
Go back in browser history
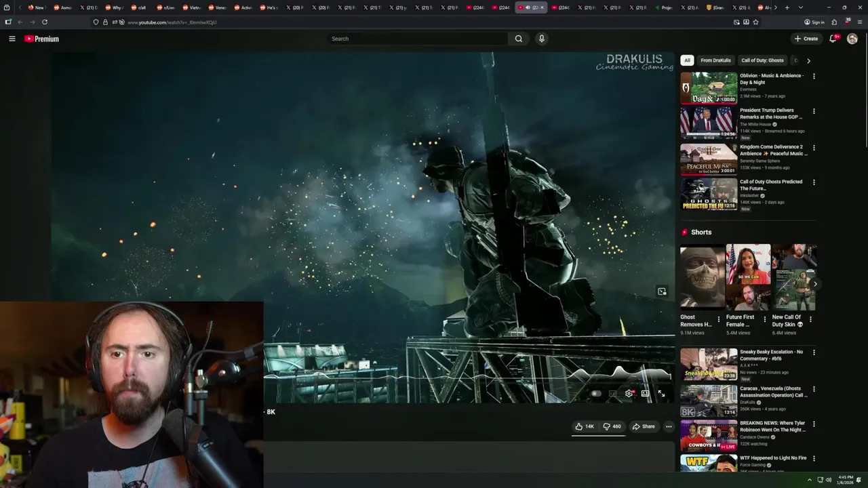tap(20, 22)
